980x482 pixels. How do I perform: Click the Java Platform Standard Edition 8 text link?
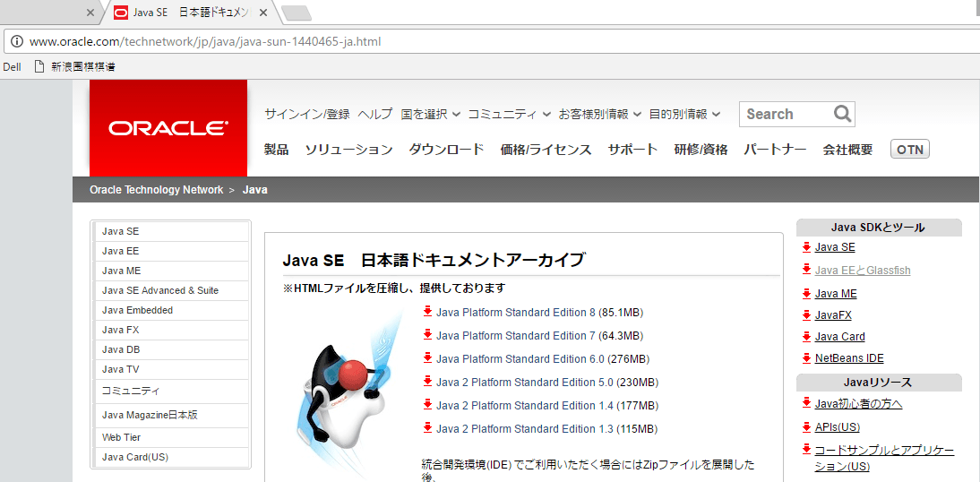pyautogui.click(x=516, y=312)
